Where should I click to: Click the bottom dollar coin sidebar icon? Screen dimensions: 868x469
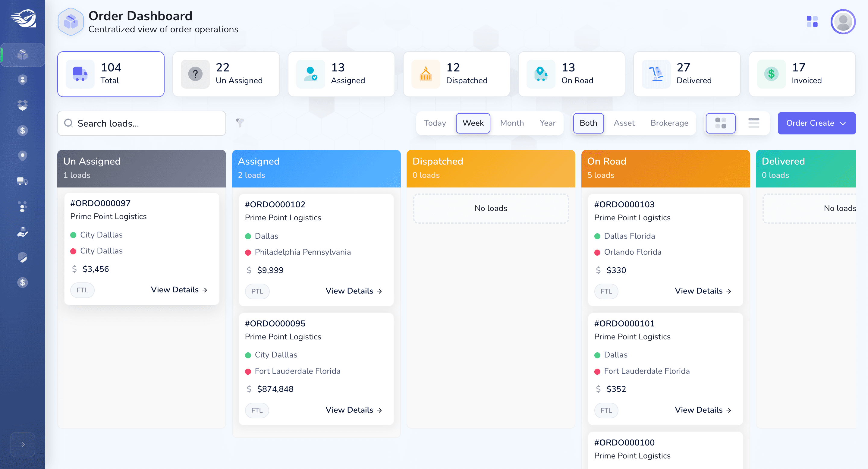click(x=23, y=282)
